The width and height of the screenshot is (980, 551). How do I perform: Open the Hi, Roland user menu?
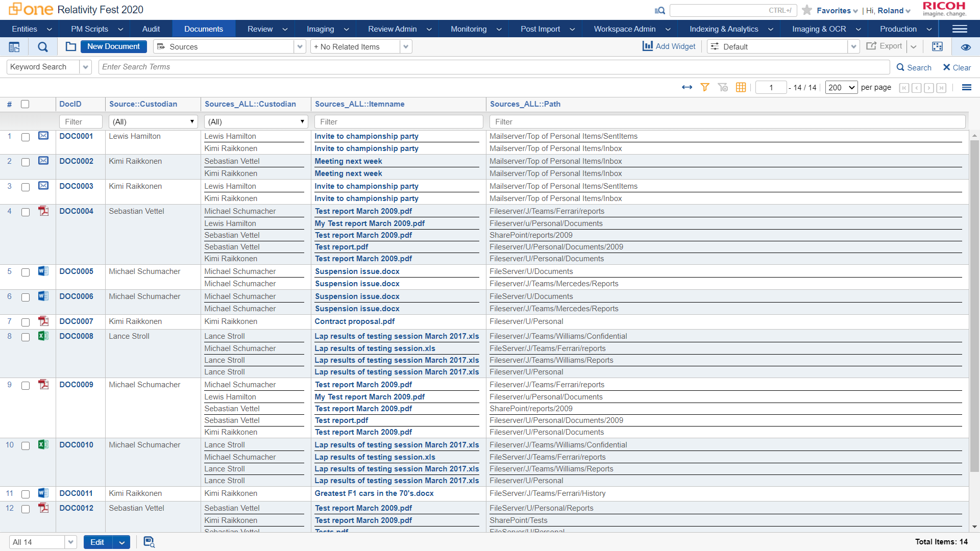click(888, 10)
